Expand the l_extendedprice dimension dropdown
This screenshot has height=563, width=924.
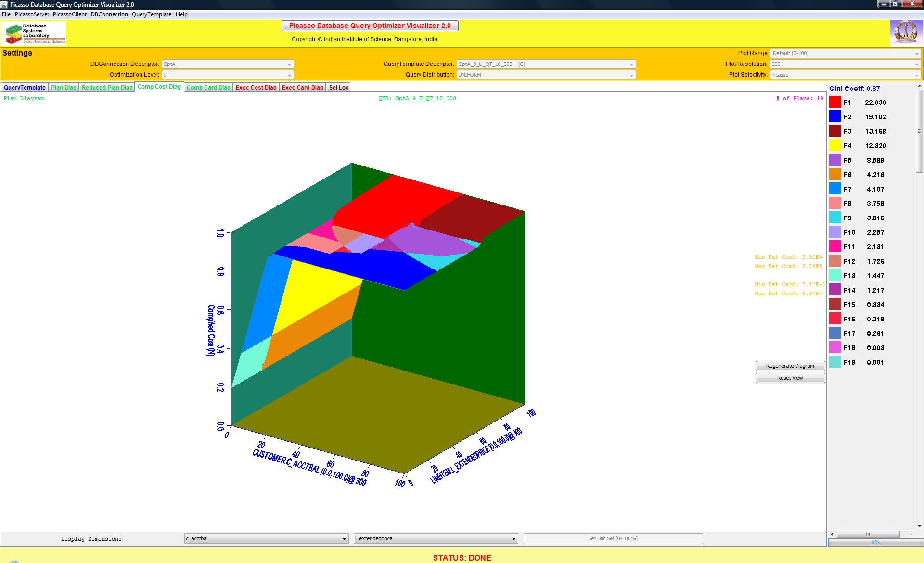[436, 538]
